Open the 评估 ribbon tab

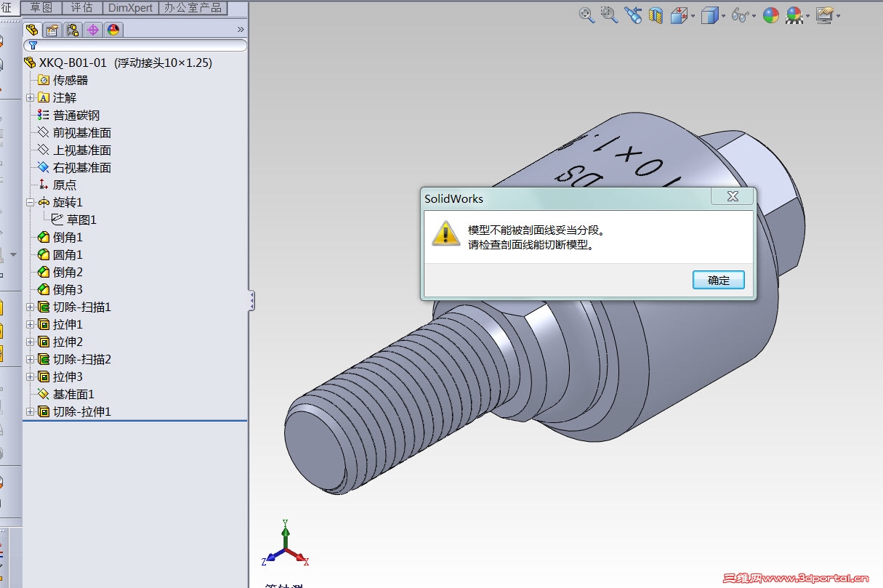[x=82, y=7]
